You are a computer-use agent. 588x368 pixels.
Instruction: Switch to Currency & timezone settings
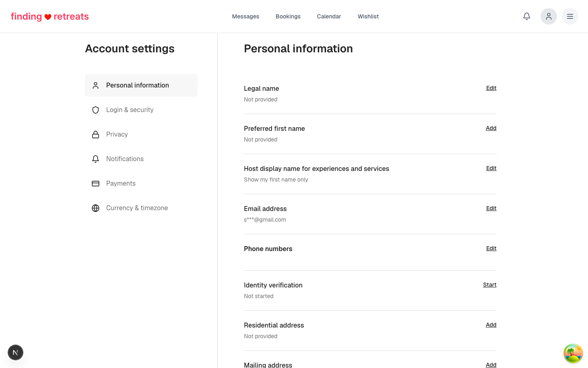pos(141,208)
